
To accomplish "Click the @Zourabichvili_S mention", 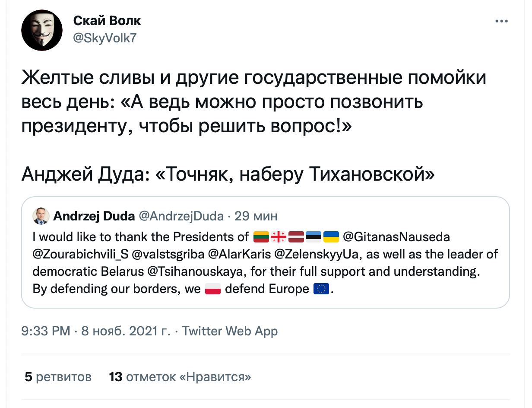I will (79, 254).
